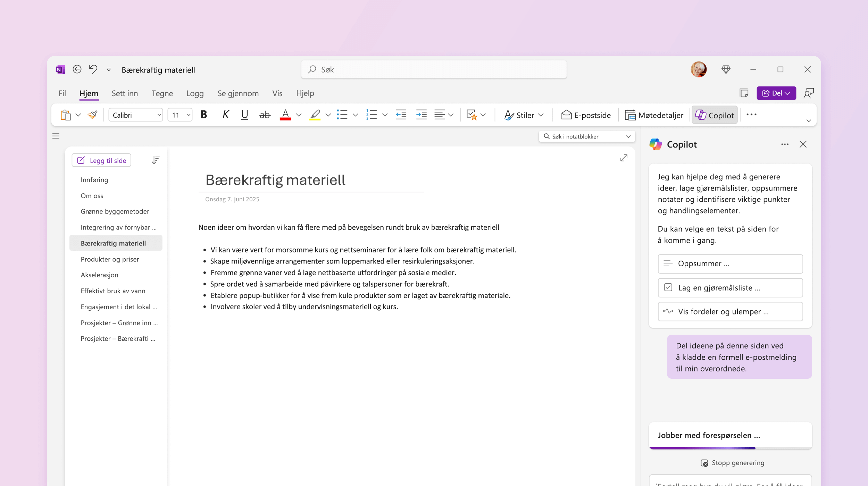Expand bullet list styles arrow
Image resolution: width=868 pixels, height=486 pixels.
click(x=355, y=115)
